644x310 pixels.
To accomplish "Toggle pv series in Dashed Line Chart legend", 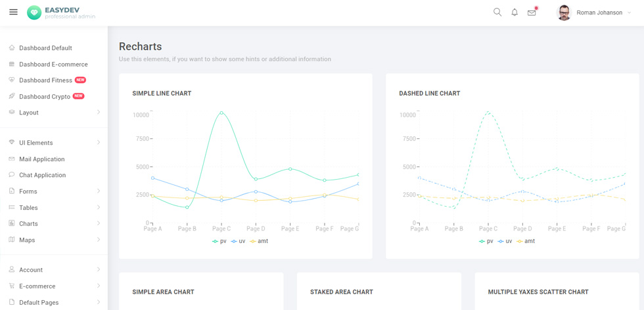I will coord(486,241).
